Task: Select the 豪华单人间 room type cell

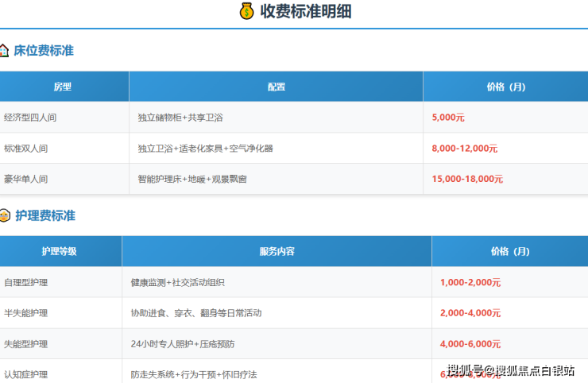Action: pos(25,180)
